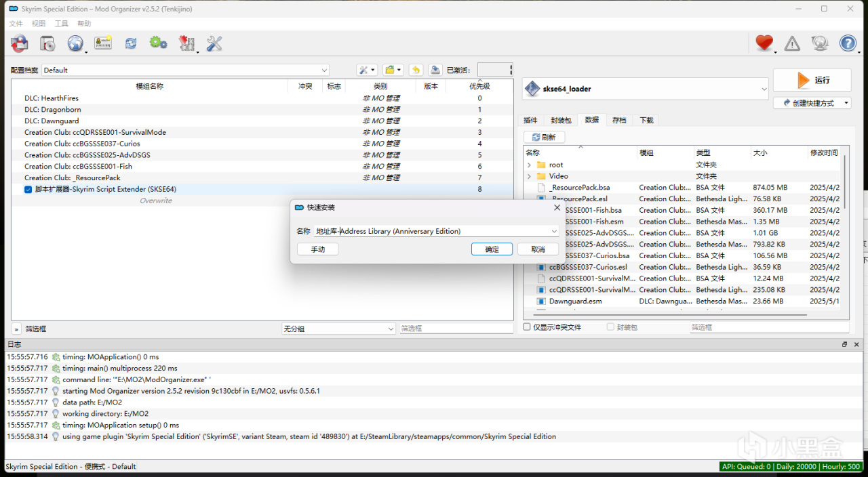Uncheck the SKSE64 script extender mod checkbox

pyautogui.click(x=28, y=189)
